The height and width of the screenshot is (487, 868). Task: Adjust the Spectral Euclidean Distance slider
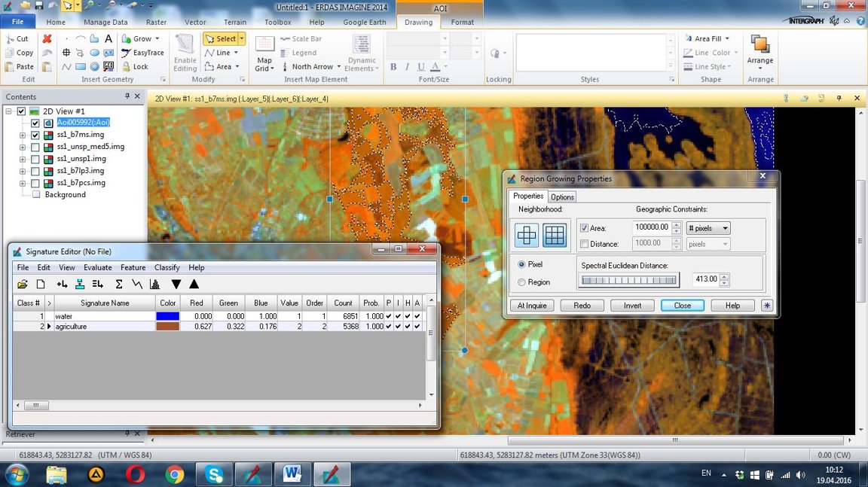pos(628,280)
